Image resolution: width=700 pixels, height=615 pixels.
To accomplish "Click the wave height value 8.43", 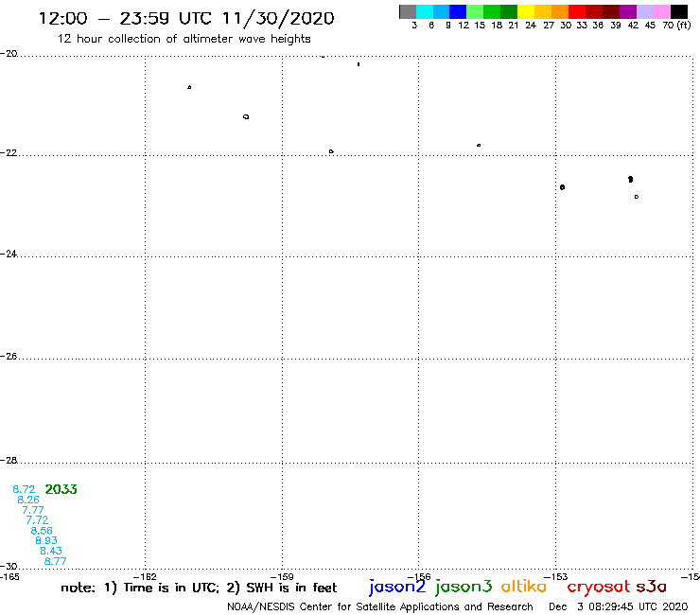I will (51, 551).
